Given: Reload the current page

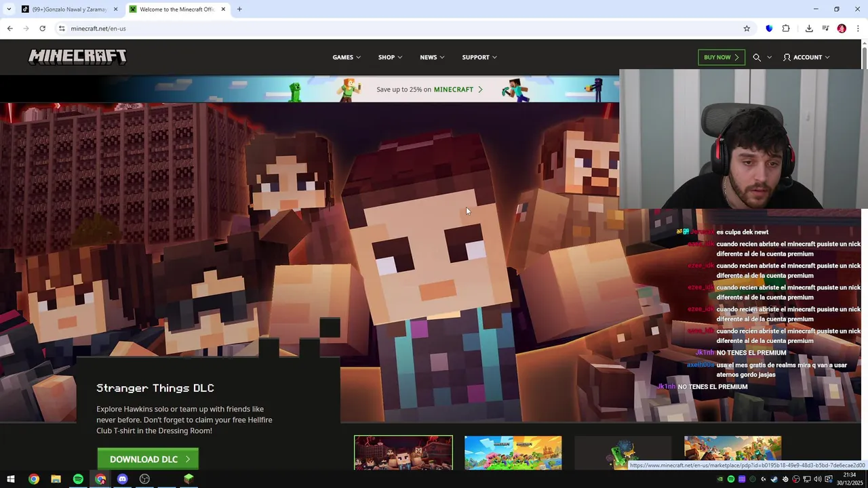Looking at the screenshot, I should tap(42, 28).
